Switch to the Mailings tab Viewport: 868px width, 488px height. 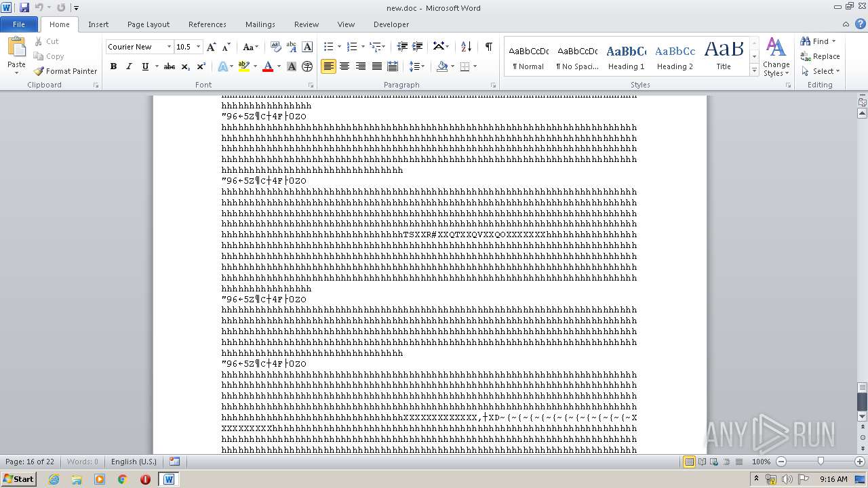(260, 24)
